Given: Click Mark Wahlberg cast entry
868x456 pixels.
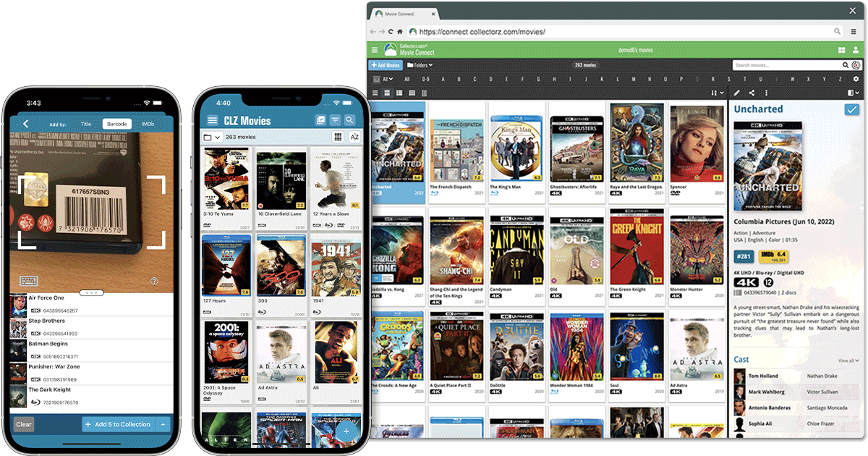Looking at the screenshot, I should pyautogui.click(x=796, y=392).
